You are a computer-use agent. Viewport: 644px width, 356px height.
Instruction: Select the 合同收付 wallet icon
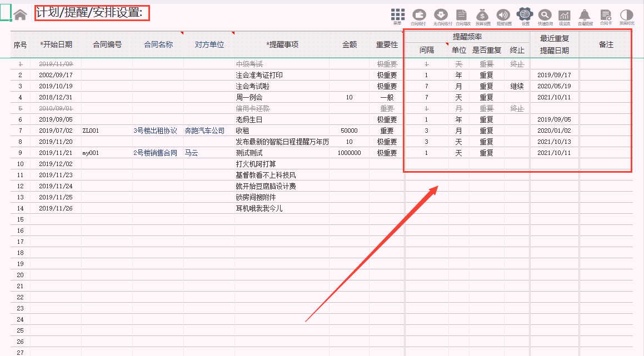[x=418, y=14]
